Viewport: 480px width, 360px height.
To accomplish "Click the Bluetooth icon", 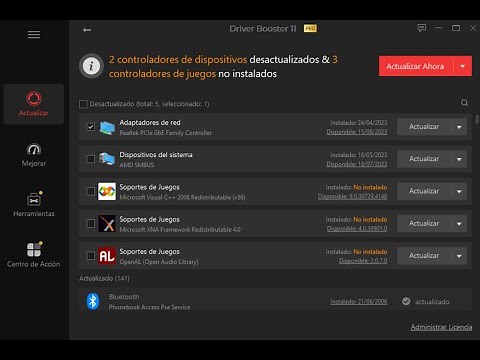I will (x=93, y=301).
